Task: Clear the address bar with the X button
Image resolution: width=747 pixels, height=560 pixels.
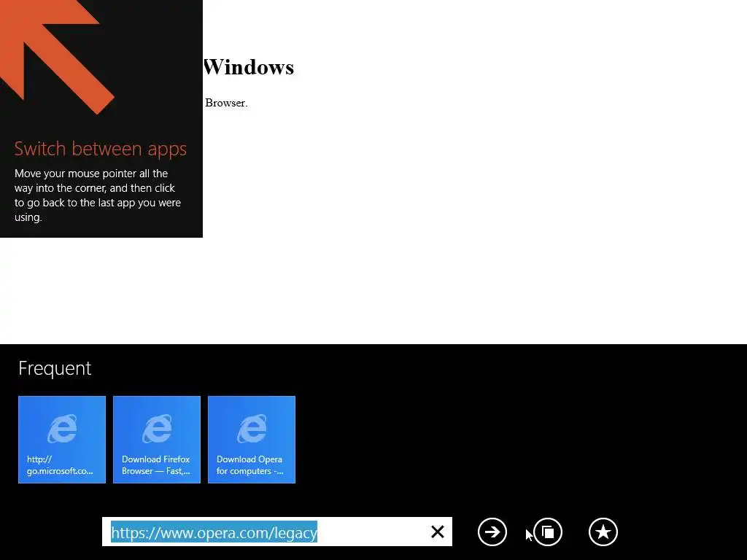Action: click(438, 532)
